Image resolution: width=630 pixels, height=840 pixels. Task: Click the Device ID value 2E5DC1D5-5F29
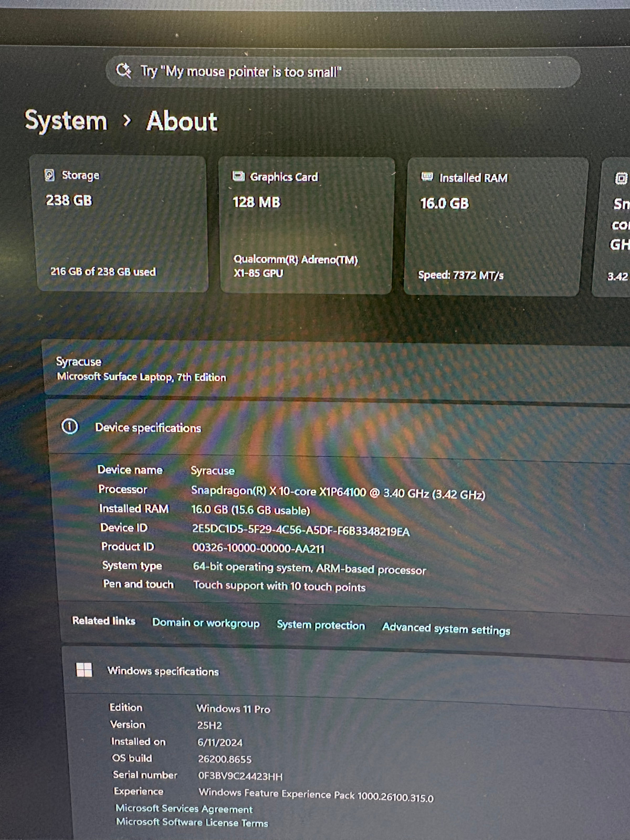(x=300, y=530)
